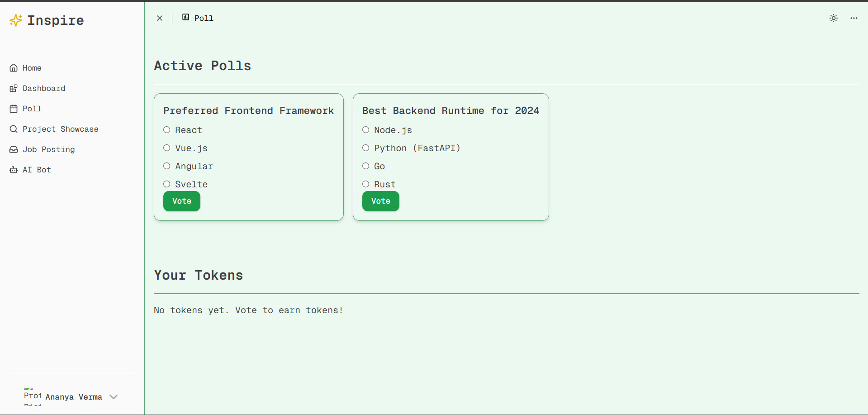The height and width of the screenshot is (415, 868).
Task: Click the Inspire sparkle logo icon
Action: [15, 20]
